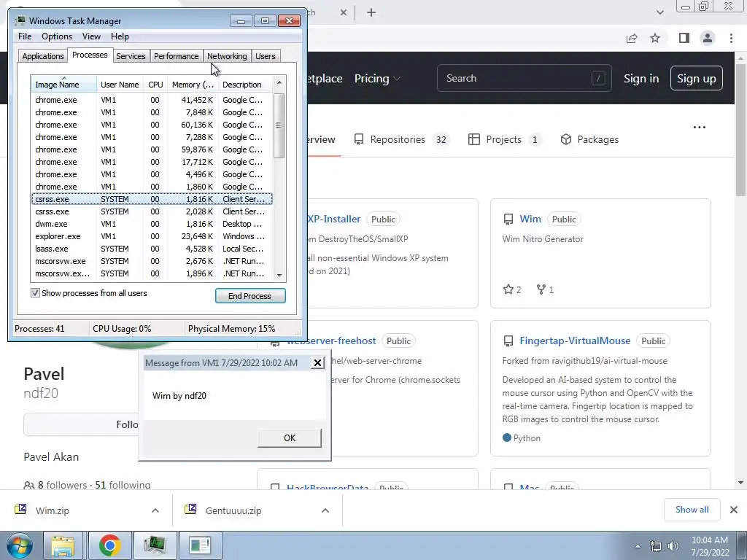This screenshot has width=747, height=560.
Task: Open the GitHub Packages tab
Action: 589,139
